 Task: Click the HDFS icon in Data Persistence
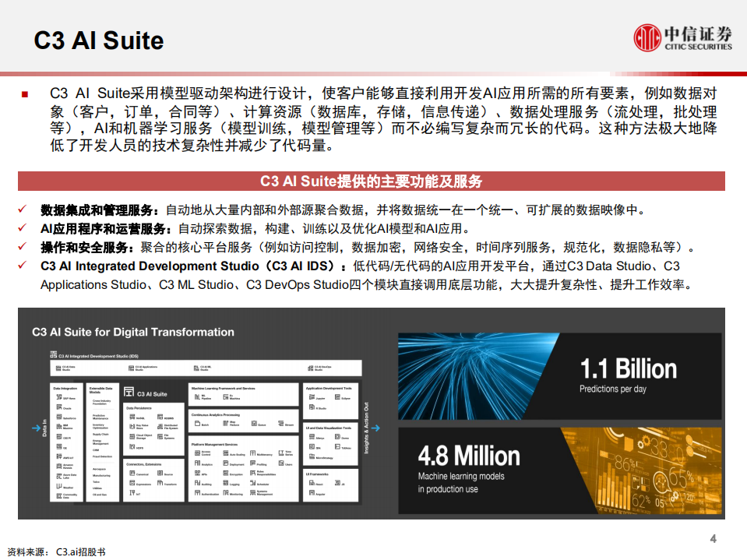pos(132,446)
